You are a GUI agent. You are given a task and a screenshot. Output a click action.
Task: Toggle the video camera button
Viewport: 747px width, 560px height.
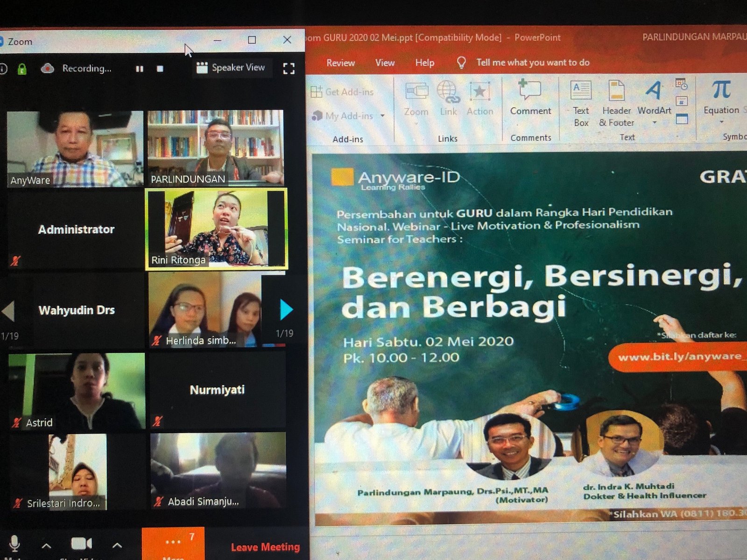coord(81,544)
